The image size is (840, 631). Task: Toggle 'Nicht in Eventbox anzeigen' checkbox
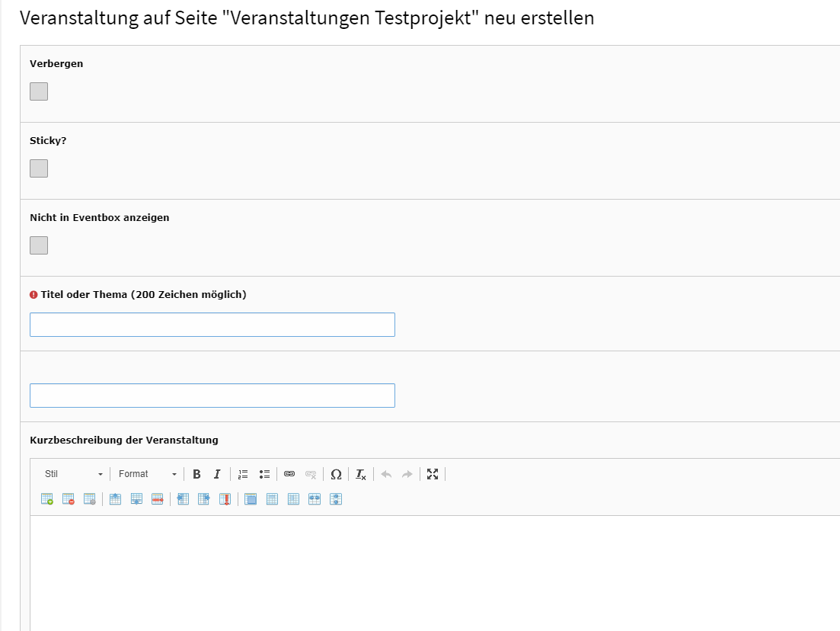click(39, 245)
